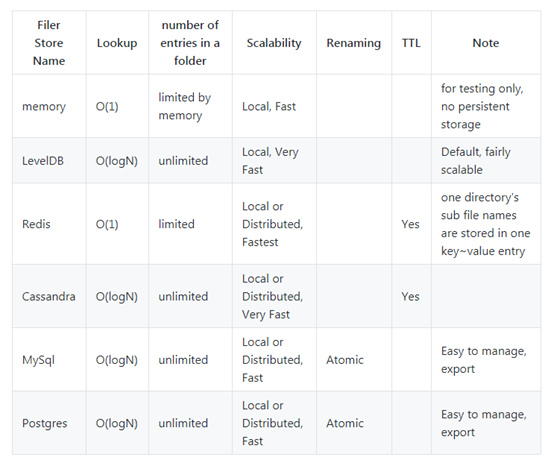Click the Yes TTL cell for Redis
Image resolution: width=554 pixels, height=463 pixels.
click(410, 224)
